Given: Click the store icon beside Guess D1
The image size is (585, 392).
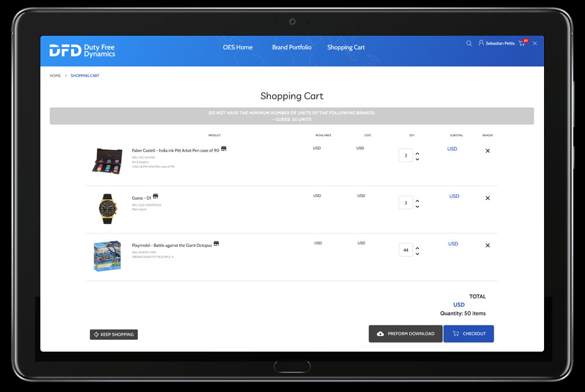Looking at the screenshot, I should [x=156, y=196].
